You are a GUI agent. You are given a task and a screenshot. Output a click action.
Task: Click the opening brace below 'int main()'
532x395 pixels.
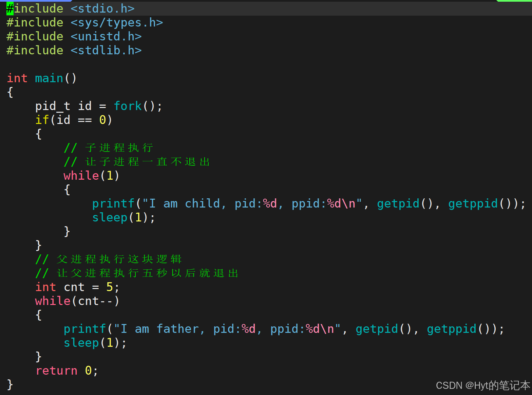click(x=10, y=92)
